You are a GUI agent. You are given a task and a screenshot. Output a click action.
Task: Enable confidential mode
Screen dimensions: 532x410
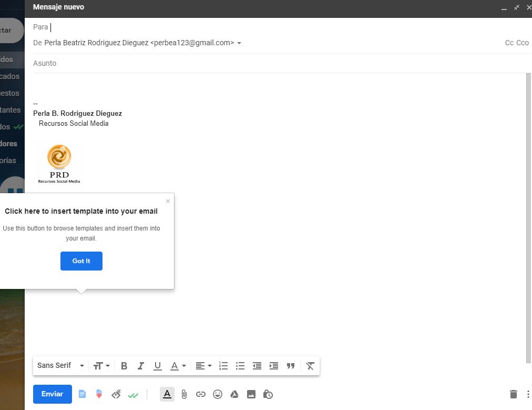[x=268, y=394]
